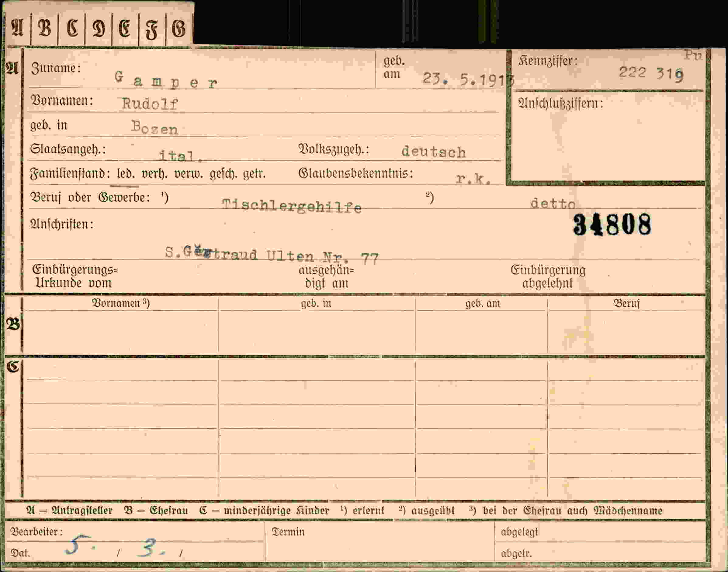Screen dimensions: 728x572
Task: Select the index tab letter B
Action: 44,28
